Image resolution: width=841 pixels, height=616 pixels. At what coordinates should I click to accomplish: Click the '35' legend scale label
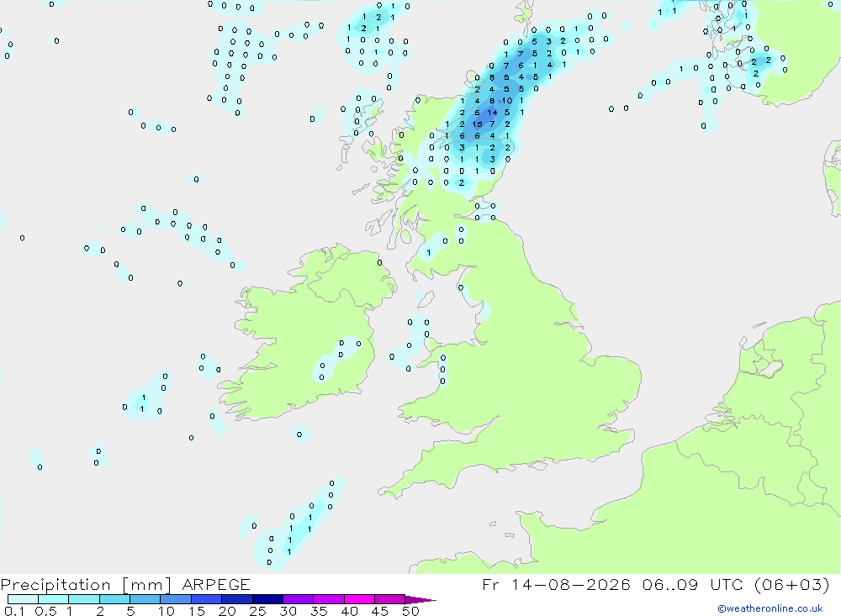coord(319,611)
